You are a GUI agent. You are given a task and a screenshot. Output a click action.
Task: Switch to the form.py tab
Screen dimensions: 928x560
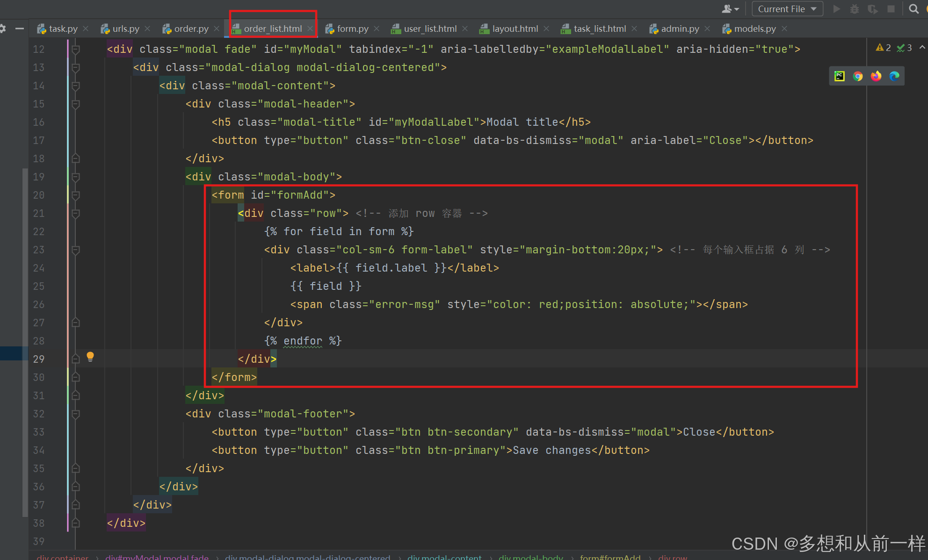352,29
